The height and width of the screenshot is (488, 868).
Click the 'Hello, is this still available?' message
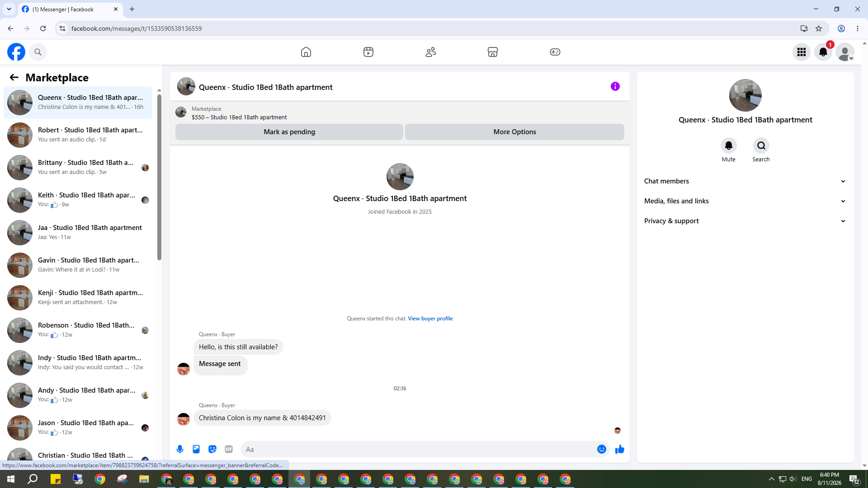click(238, 347)
